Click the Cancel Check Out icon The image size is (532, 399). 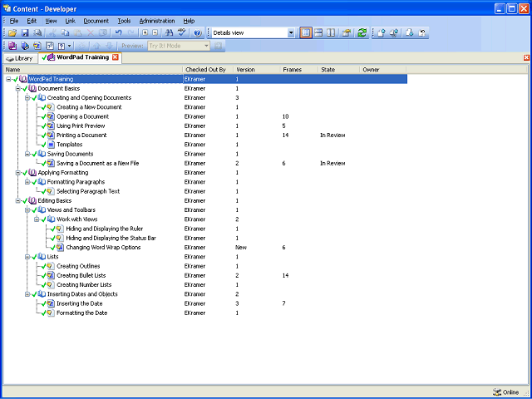tap(422, 33)
